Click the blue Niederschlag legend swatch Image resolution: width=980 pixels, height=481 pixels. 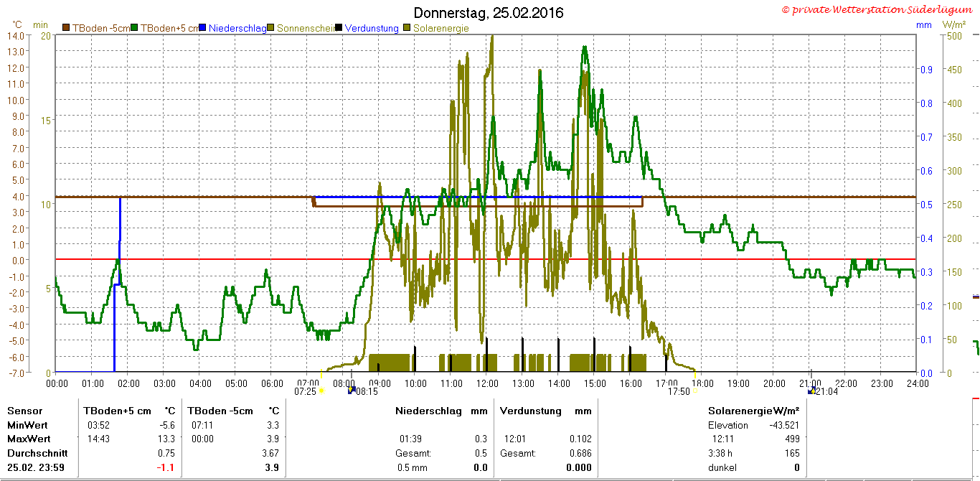pyautogui.click(x=203, y=28)
